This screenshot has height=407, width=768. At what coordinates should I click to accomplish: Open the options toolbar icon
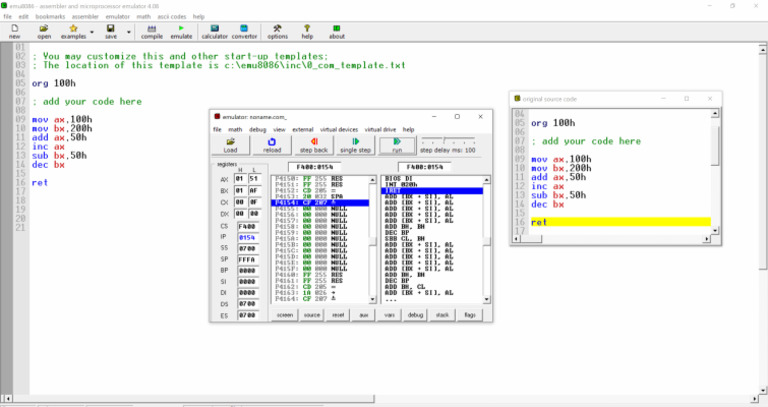277,32
